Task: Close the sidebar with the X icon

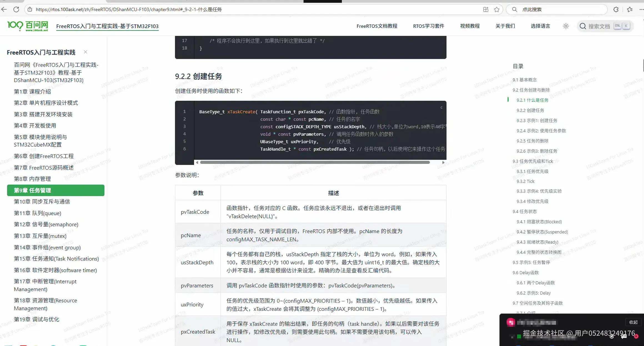Action: click(x=86, y=52)
